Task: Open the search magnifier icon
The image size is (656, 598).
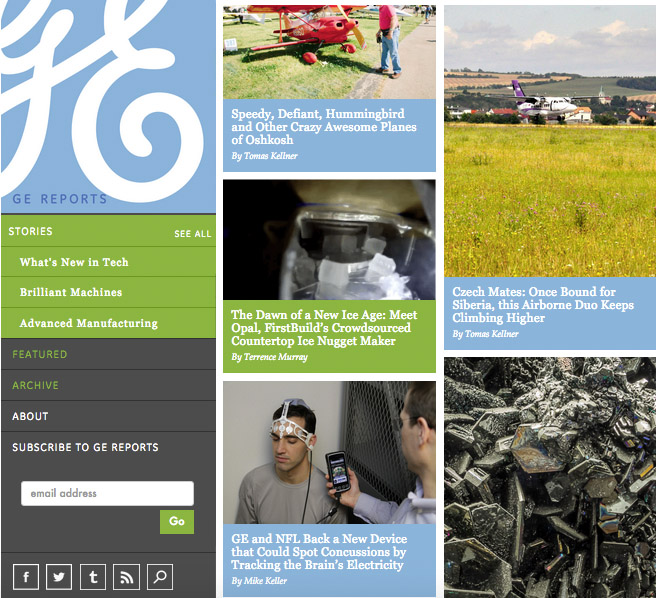Action: (x=160, y=577)
